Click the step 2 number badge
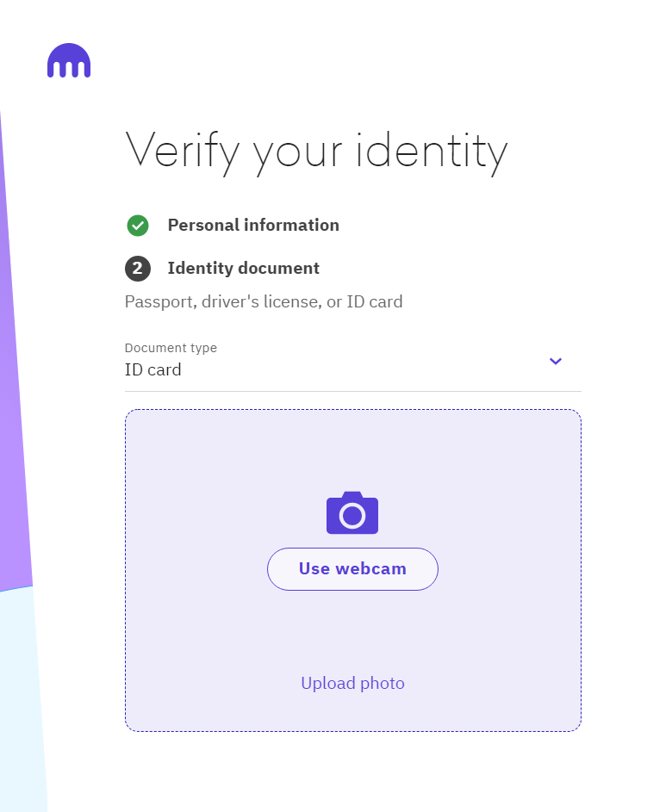The image size is (672, 812). coord(138,269)
